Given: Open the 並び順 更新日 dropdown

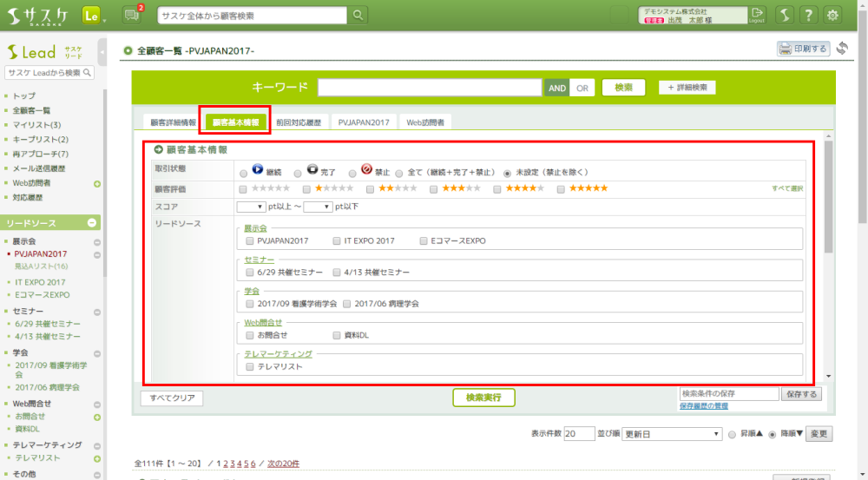Looking at the screenshot, I should [672, 434].
